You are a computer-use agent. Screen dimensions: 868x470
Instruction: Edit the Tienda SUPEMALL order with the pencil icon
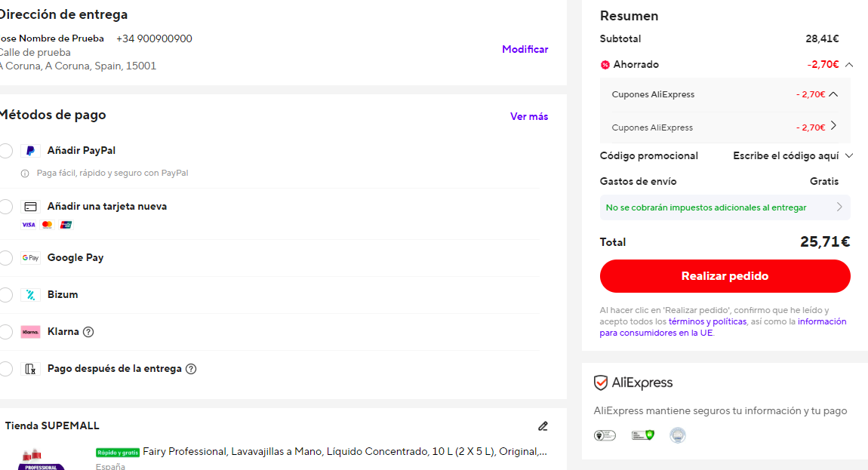(x=543, y=425)
